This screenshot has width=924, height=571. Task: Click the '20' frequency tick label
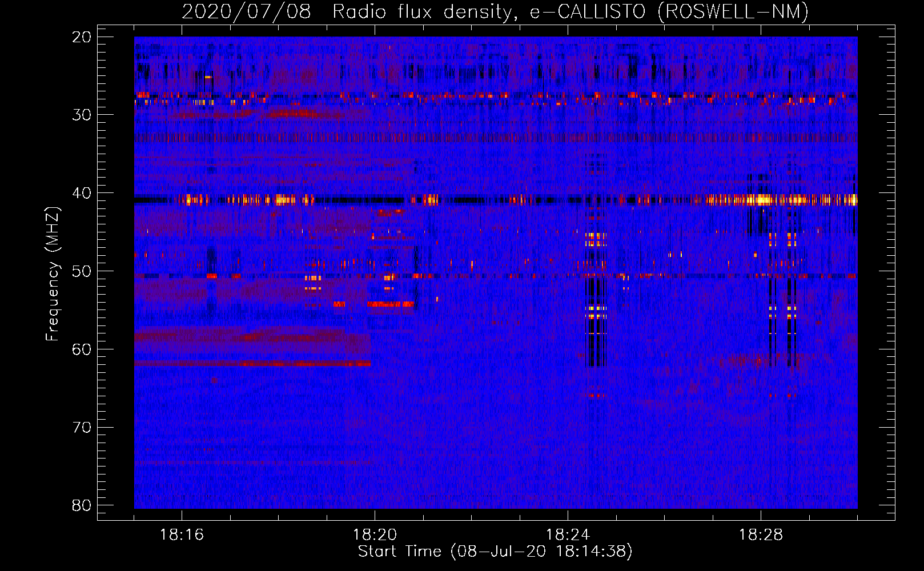tap(82, 37)
